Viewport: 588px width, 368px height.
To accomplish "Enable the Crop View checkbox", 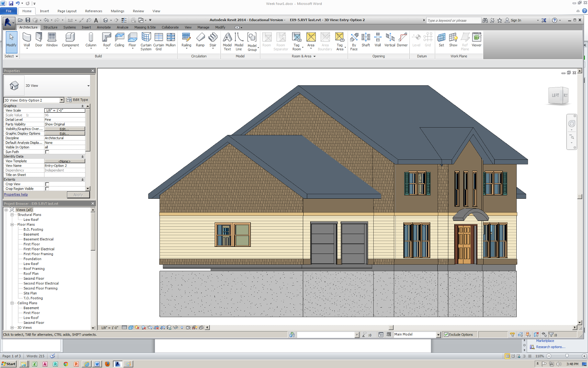I will pos(47,184).
